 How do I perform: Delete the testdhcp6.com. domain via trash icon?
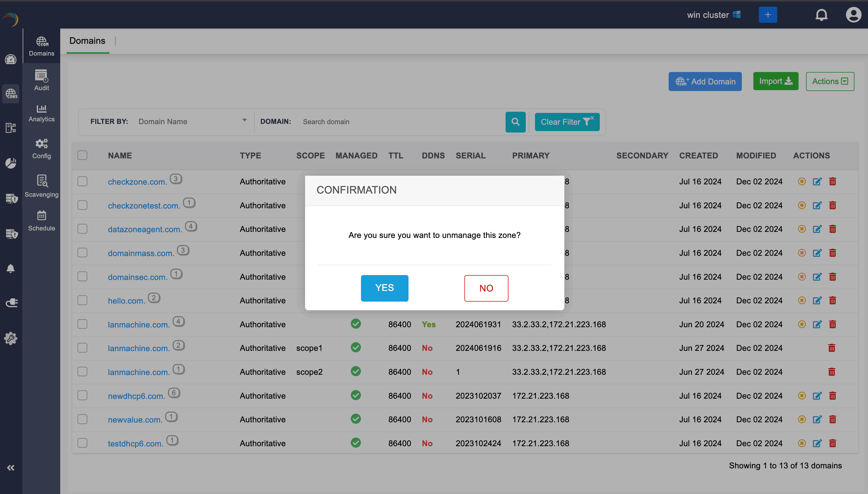pyautogui.click(x=832, y=443)
